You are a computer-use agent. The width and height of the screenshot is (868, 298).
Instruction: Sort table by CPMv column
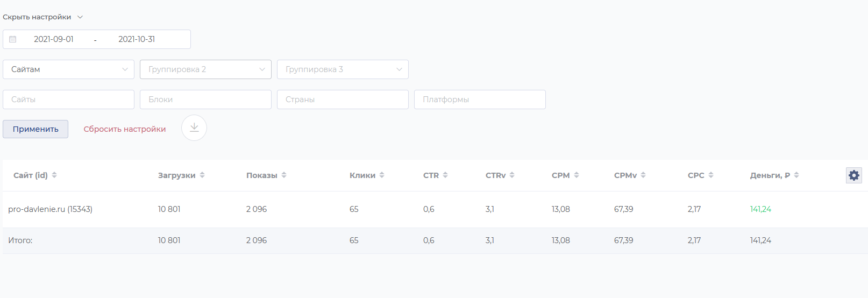(643, 175)
